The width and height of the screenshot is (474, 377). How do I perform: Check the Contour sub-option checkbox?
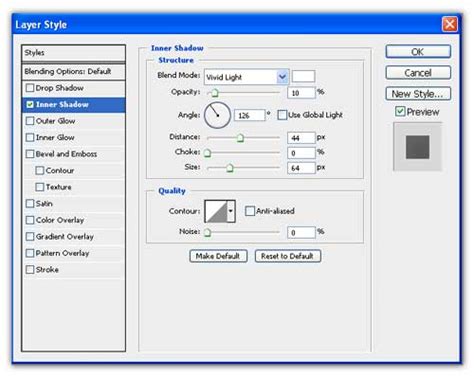click(40, 171)
